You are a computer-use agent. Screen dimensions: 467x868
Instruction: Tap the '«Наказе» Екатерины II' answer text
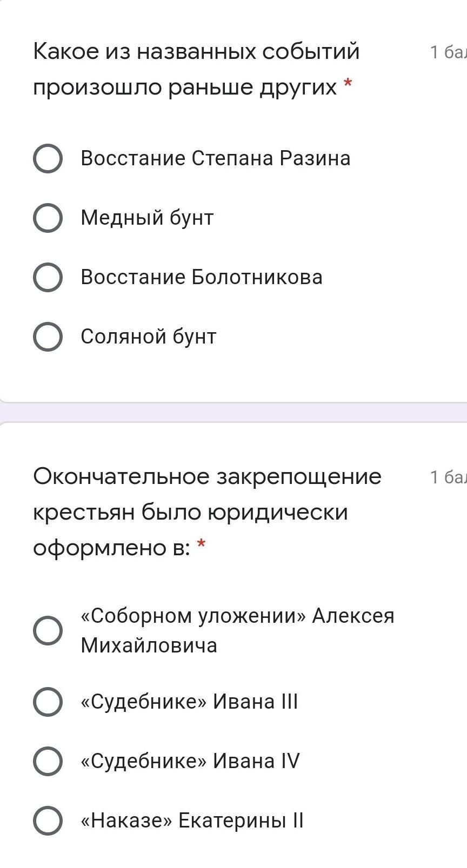[x=192, y=820]
